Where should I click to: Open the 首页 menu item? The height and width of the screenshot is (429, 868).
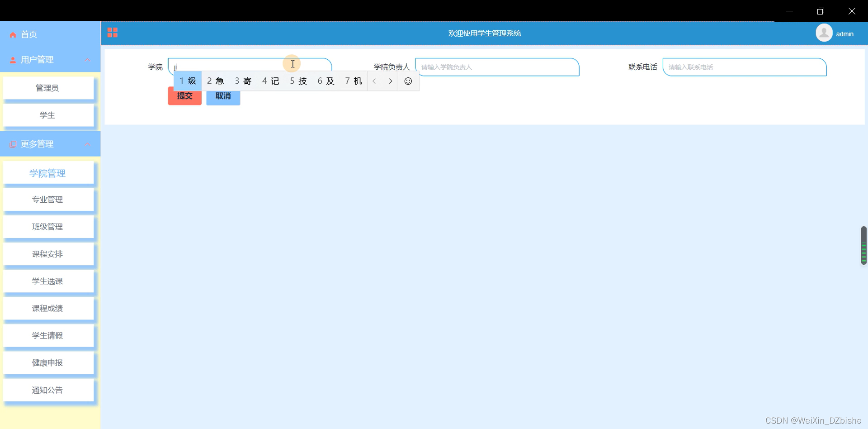tap(29, 34)
